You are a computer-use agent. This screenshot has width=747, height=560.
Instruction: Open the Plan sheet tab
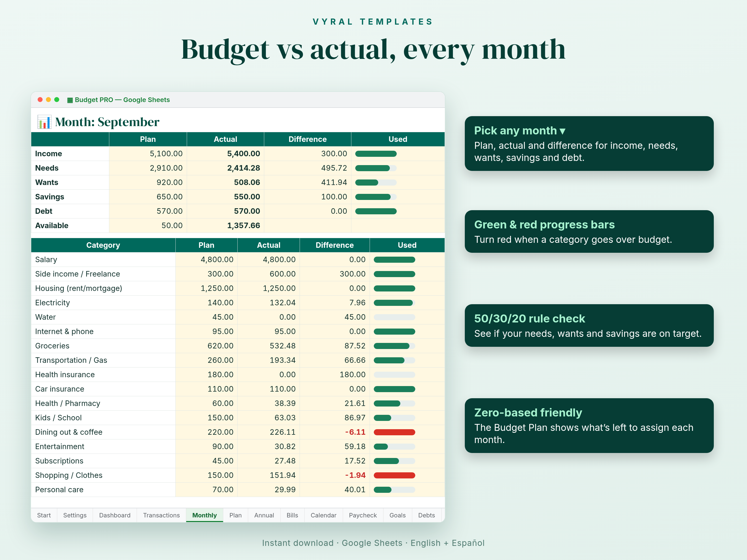[x=235, y=515]
